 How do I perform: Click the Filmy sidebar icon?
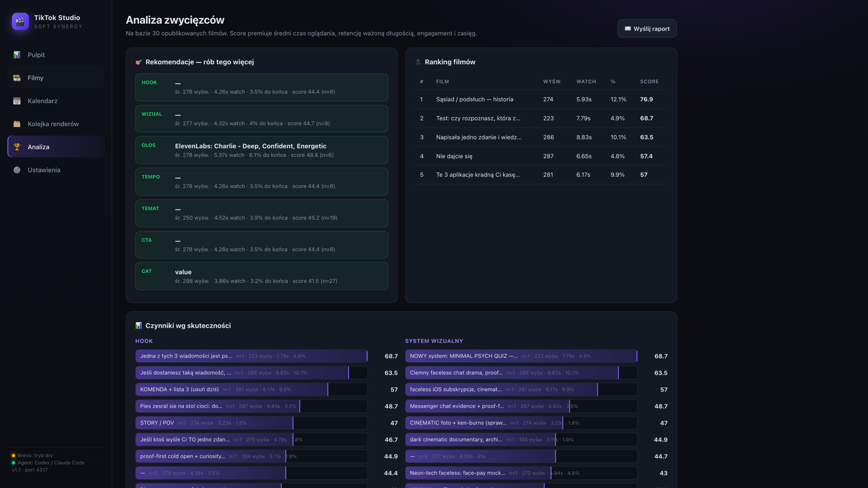[x=17, y=78]
